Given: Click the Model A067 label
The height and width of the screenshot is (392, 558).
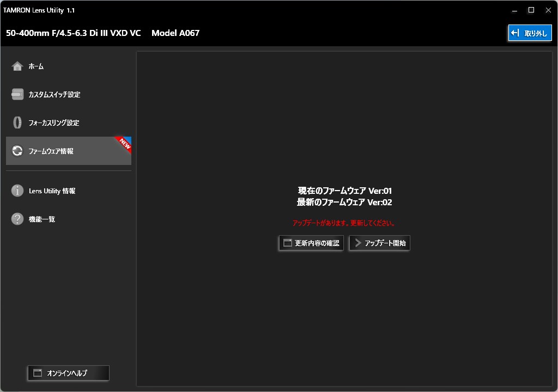Looking at the screenshot, I should click(175, 33).
